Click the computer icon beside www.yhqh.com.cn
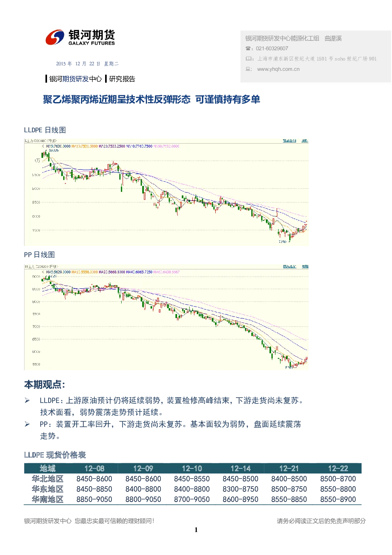 click(x=248, y=69)
